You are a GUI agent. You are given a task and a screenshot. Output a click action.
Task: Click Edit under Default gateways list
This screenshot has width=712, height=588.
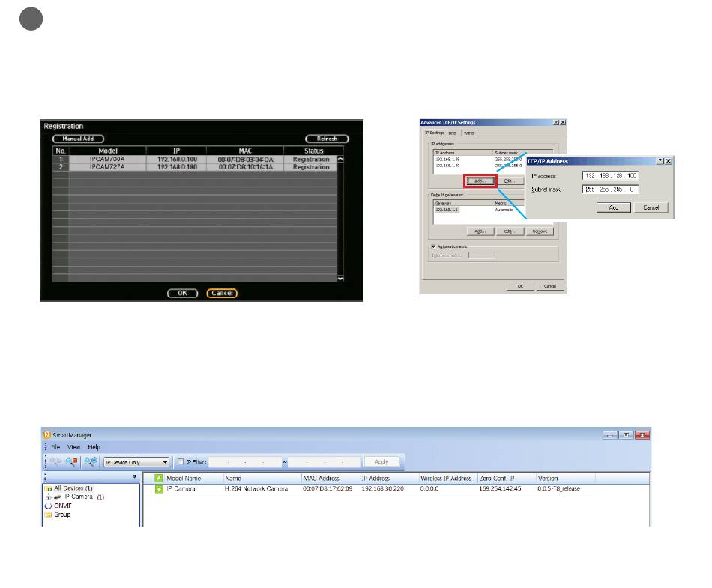tap(510, 231)
